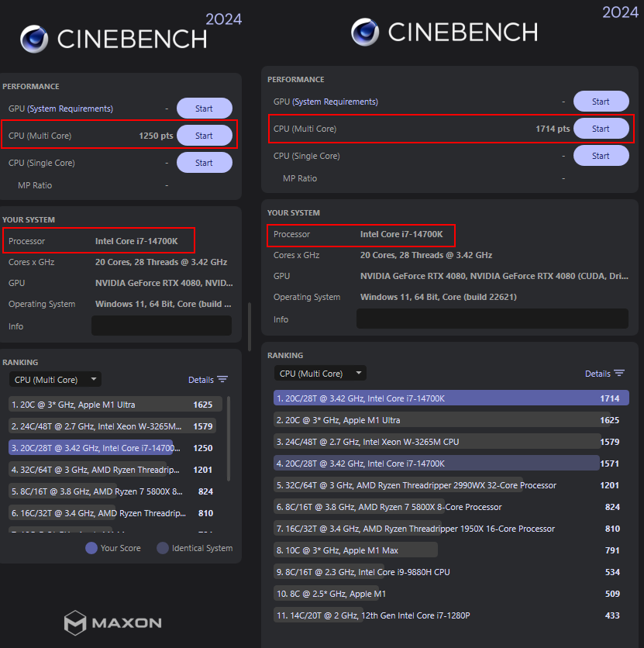The image size is (644, 648).
Task: Start CPU Single Core test in right window
Action: (601, 156)
